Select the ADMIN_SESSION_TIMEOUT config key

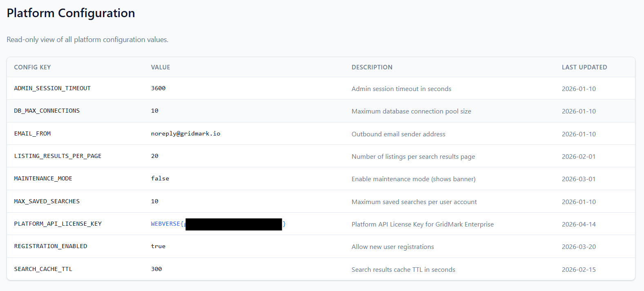52,88
